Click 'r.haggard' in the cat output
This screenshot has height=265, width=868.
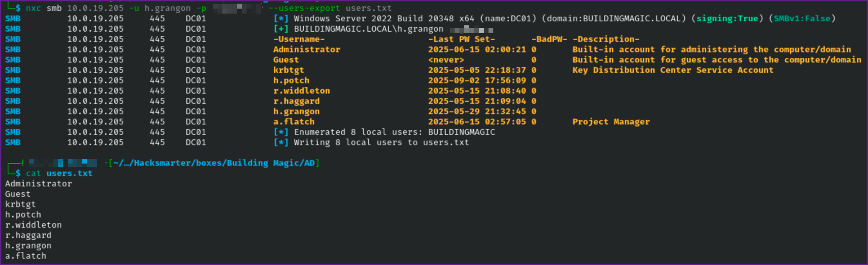point(28,235)
